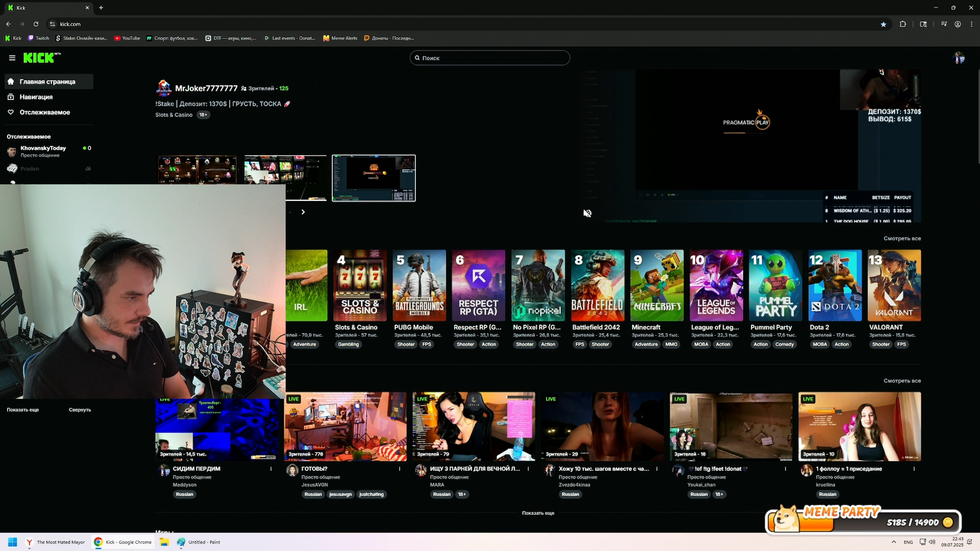Open PUBG Mobile category card
The width and height of the screenshot is (980, 551).
(420, 286)
